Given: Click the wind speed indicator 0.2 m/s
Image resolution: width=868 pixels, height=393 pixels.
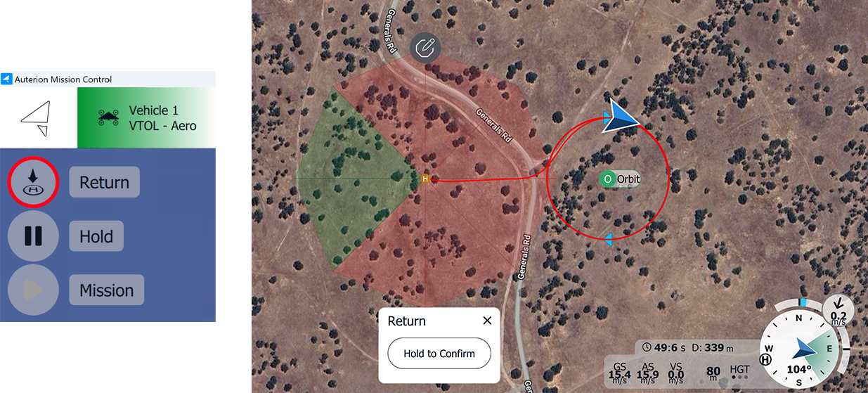Looking at the screenshot, I should [838, 310].
